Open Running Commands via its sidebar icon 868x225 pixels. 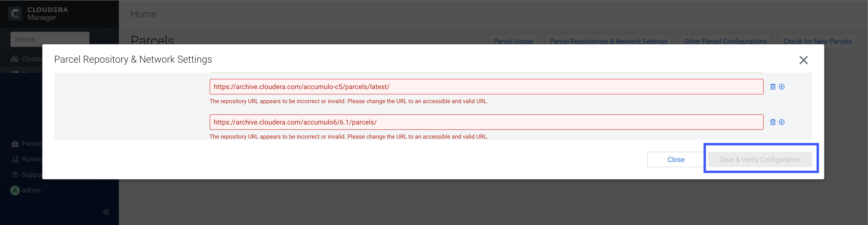[x=15, y=159]
